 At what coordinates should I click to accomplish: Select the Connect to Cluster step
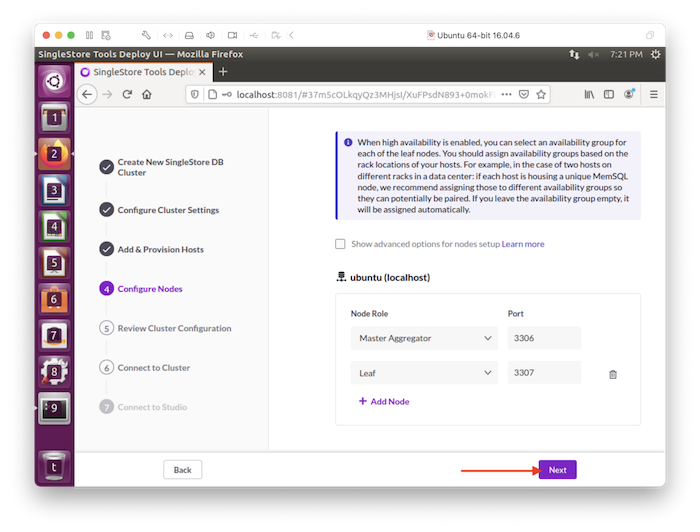coord(145,367)
